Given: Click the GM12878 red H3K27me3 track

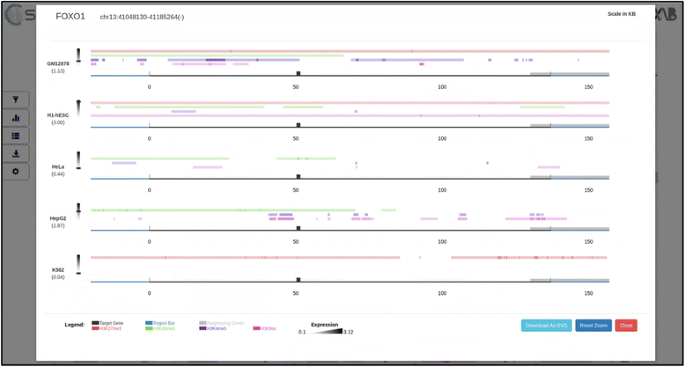Looking at the screenshot, I should 350,51.
